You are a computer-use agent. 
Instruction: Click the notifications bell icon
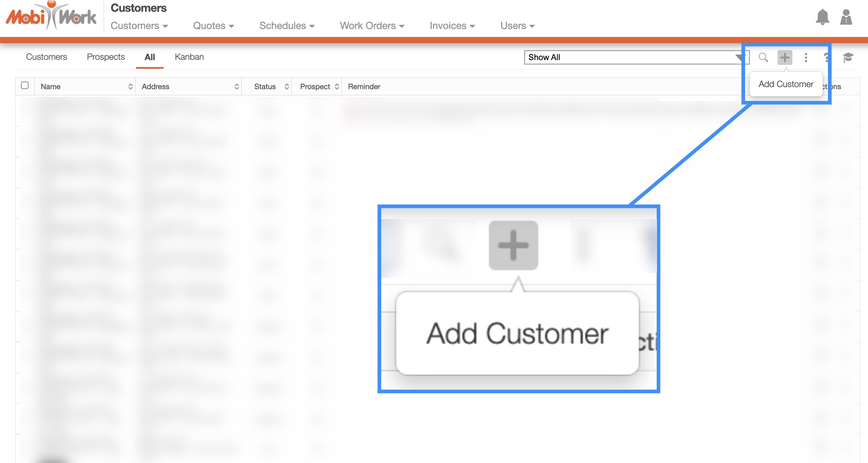(822, 17)
